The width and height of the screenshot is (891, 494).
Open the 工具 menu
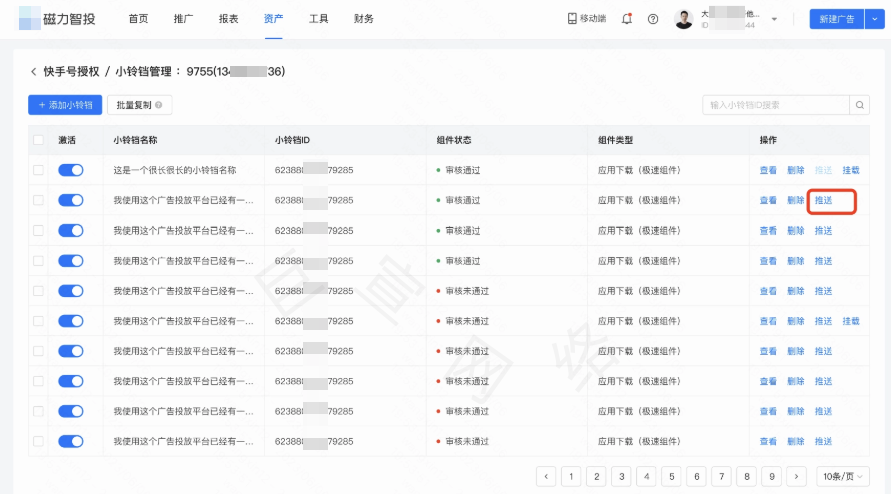[x=318, y=19]
